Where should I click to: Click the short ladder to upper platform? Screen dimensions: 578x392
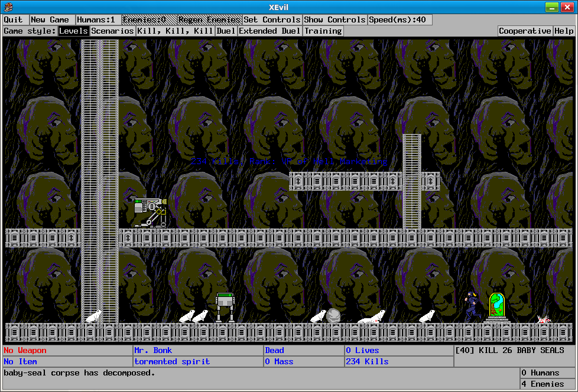(412, 181)
